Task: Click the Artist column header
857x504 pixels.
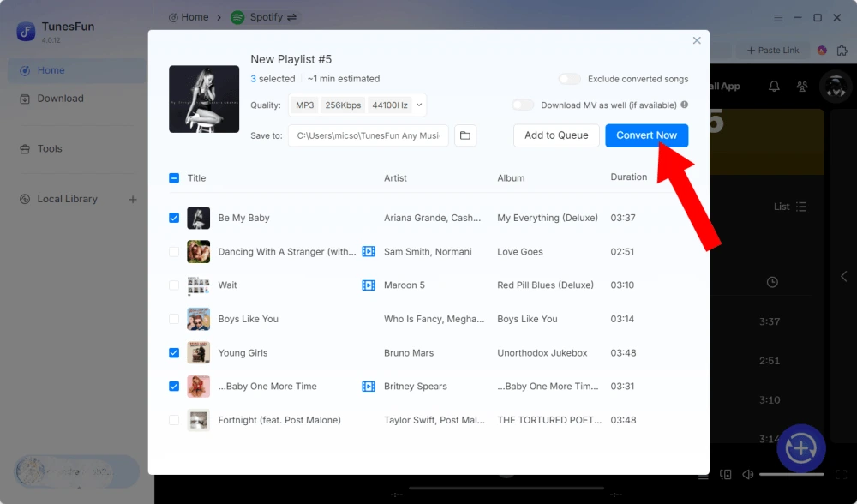Action: tap(395, 177)
